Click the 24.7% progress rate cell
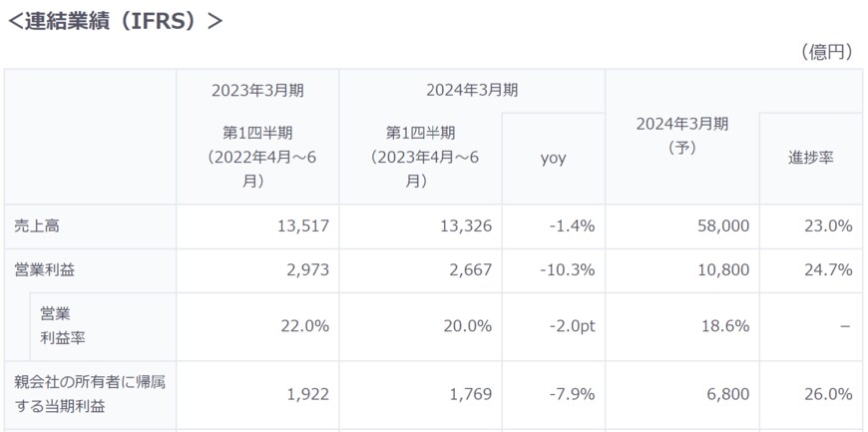Viewport: 868px width, 432px height. [x=827, y=270]
